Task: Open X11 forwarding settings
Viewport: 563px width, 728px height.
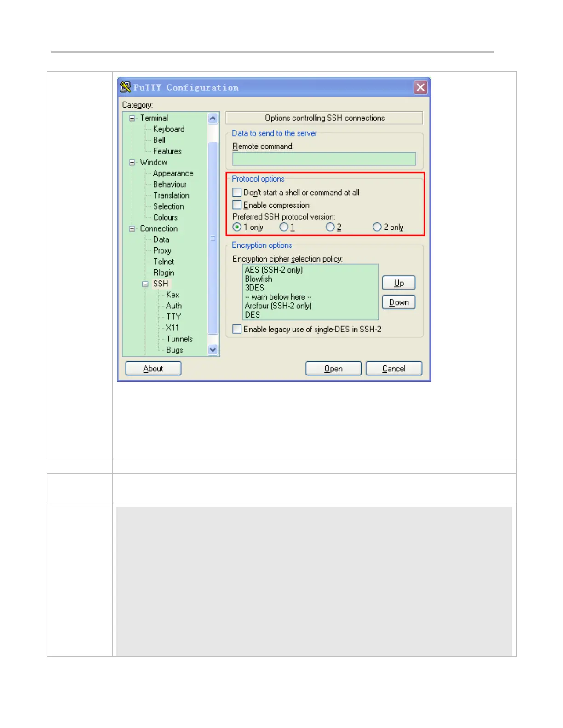Action: [x=172, y=328]
